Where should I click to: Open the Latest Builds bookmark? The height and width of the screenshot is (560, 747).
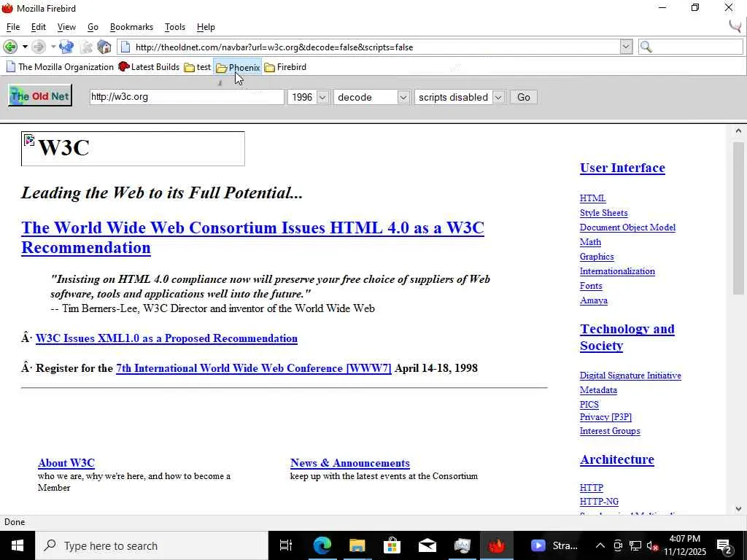click(x=149, y=67)
